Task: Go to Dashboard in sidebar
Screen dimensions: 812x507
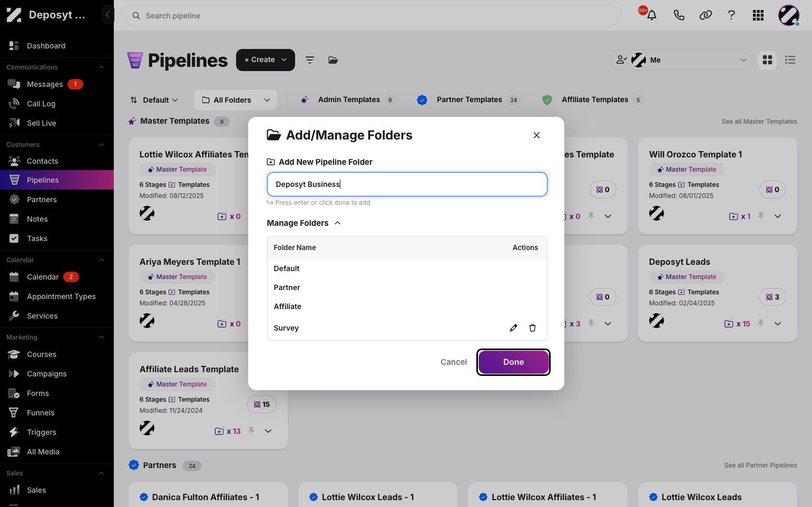Action: click(57, 46)
